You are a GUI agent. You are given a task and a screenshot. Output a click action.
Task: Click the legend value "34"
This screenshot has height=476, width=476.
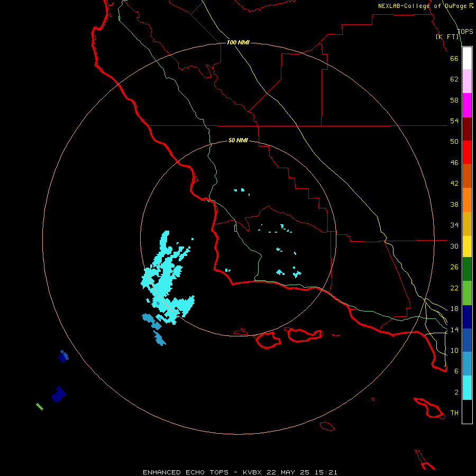click(x=454, y=225)
